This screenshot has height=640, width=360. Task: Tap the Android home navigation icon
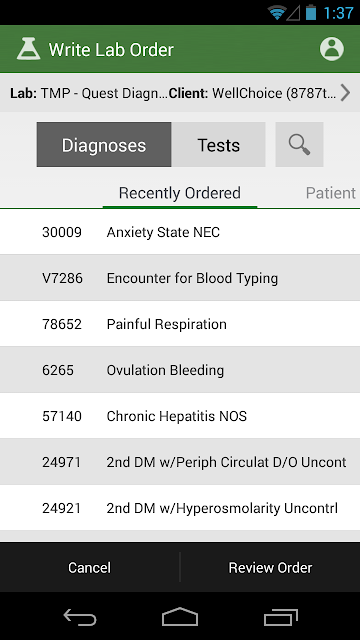(180, 616)
